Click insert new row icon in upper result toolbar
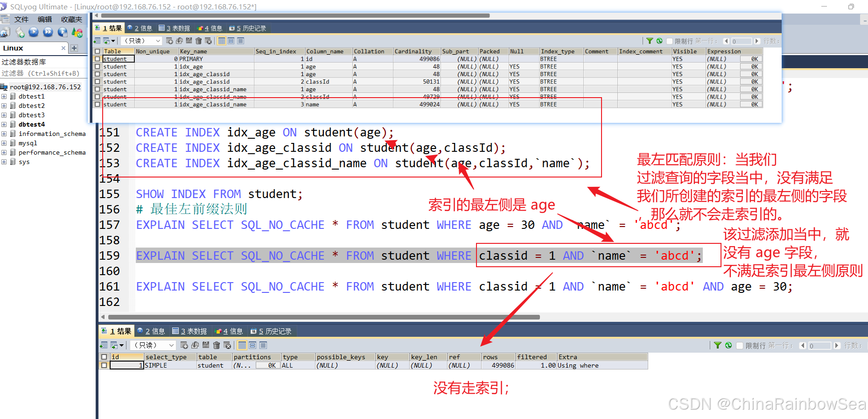The image size is (868, 419). (x=169, y=41)
